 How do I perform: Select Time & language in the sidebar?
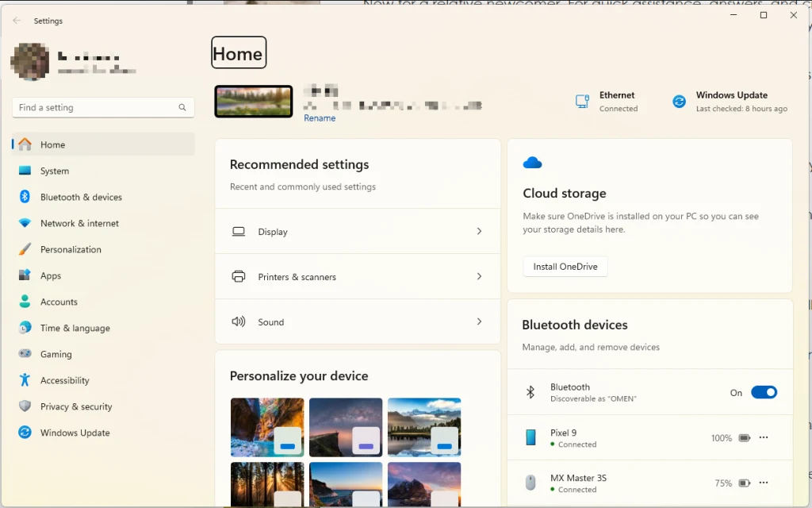[75, 328]
